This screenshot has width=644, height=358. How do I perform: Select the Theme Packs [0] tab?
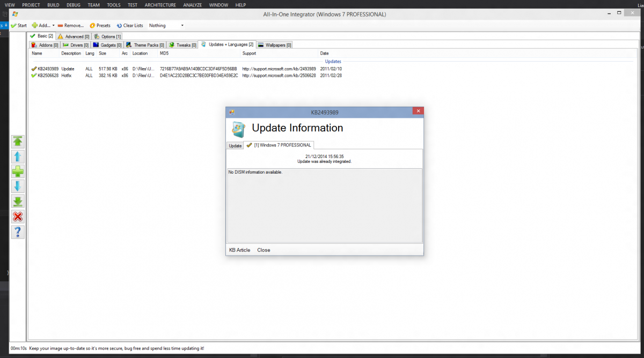click(145, 45)
